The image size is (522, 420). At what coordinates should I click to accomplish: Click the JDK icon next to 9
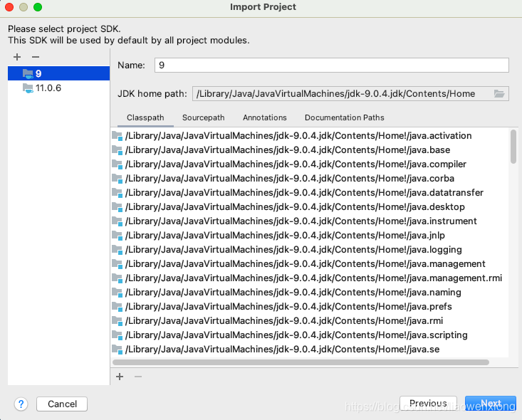pyautogui.click(x=28, y=73)
